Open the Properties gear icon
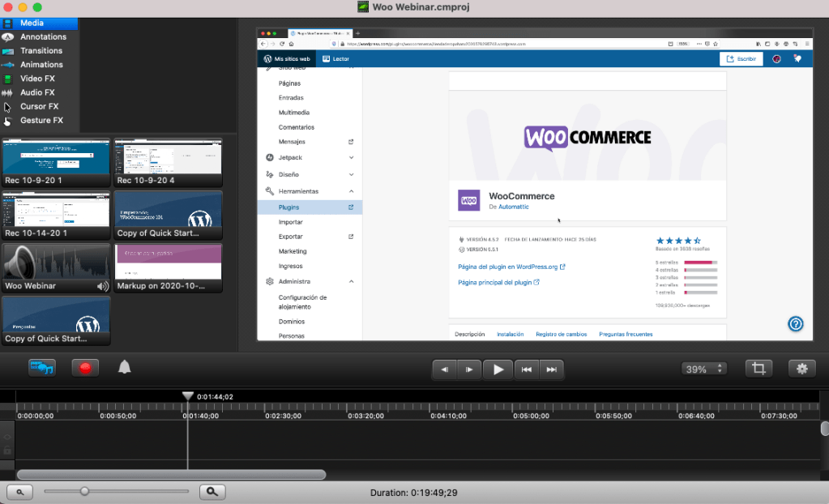 801,367
